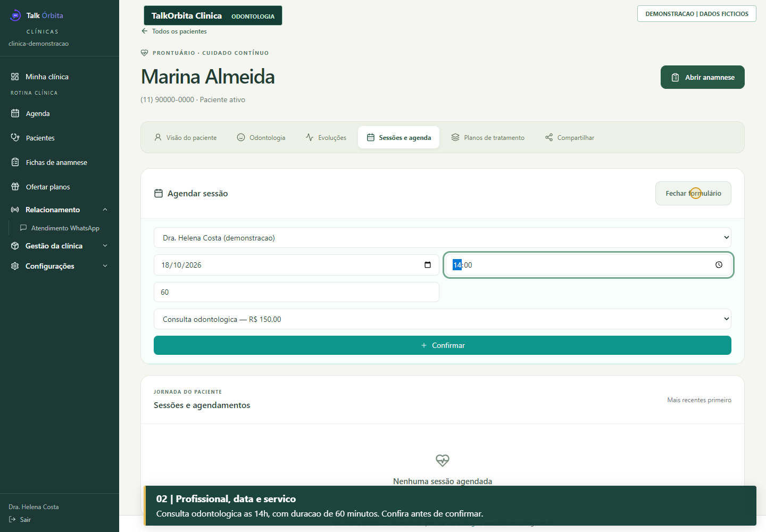Screen dimensions: 766x532
Task: Select the Sessões e agenda tab
Action: pos(399,137)
